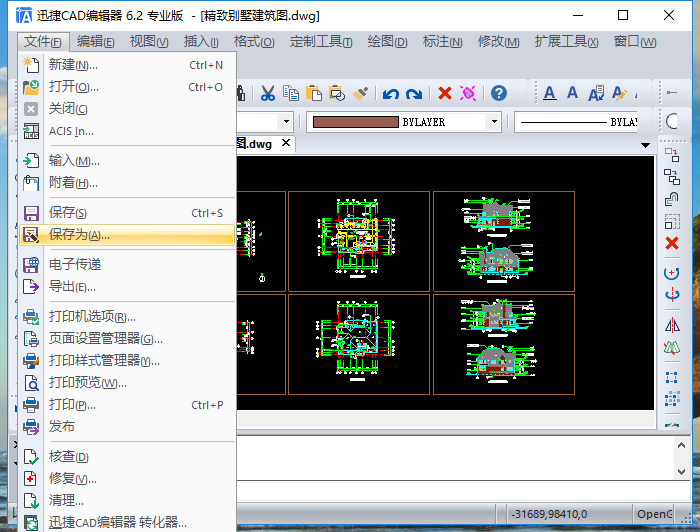This screenshot has width=700, height=532.
Task: Select 新建(N)... from the File menu
Action: 127,65
